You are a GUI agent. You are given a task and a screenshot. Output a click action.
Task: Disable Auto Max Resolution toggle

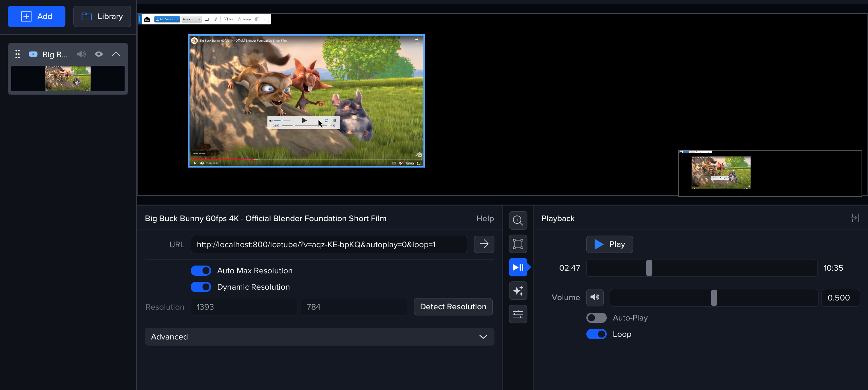tap(201, 271)
